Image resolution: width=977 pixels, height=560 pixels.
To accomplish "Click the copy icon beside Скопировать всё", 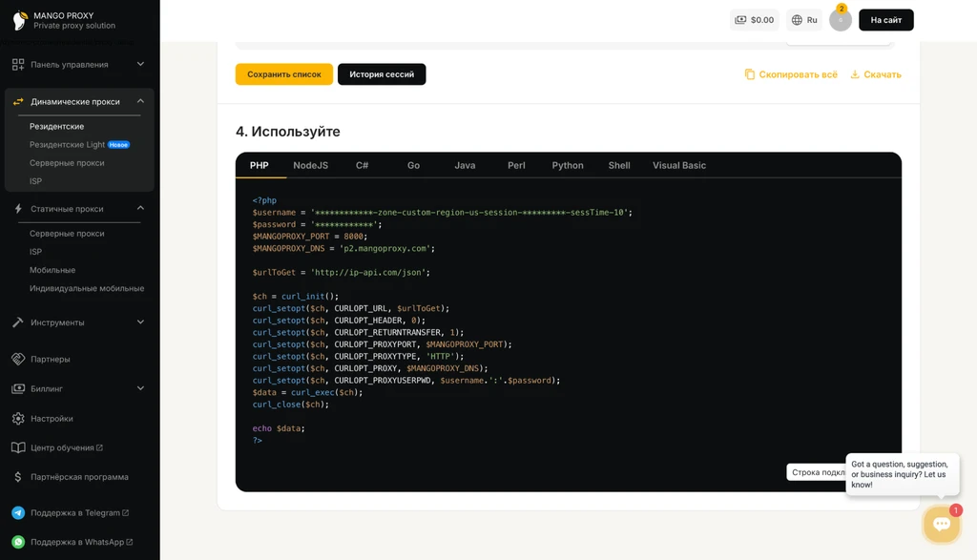I will pos(750,74).
